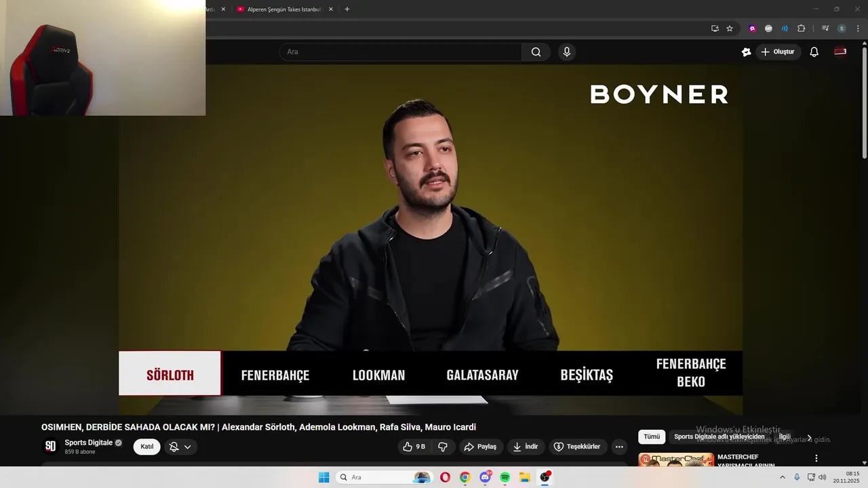The width and height of the screenshot is (868, 488).
Task: Open the Chrome profile 'S' avatar
Action: 842,28
